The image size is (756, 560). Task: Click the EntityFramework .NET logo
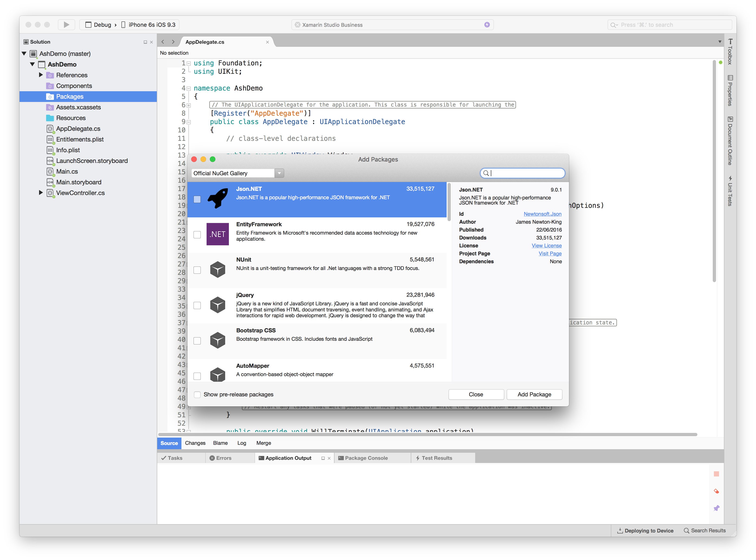coord(217,234)
